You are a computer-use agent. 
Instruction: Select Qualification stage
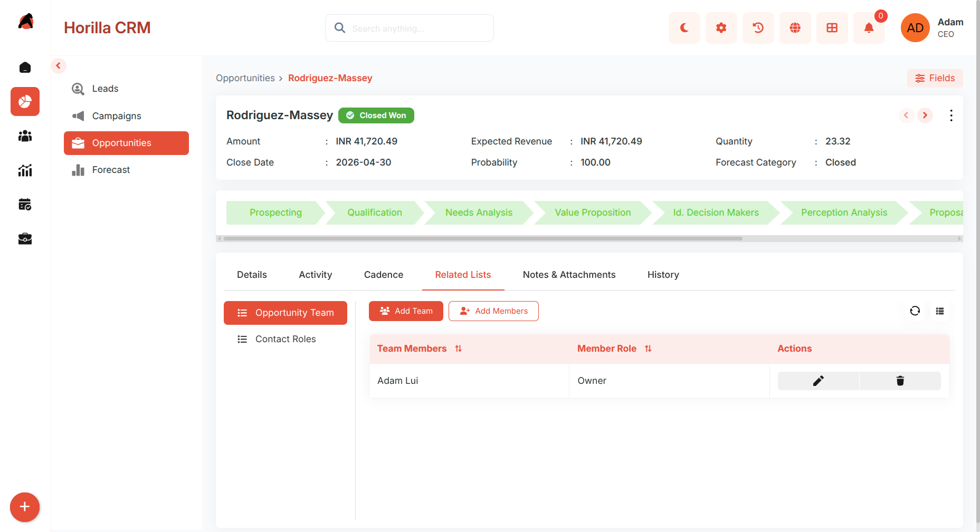375,212
